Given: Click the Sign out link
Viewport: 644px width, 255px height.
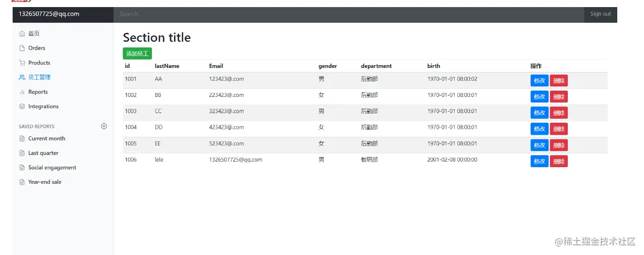Looking at the screenshot, I should coord(601,14).
